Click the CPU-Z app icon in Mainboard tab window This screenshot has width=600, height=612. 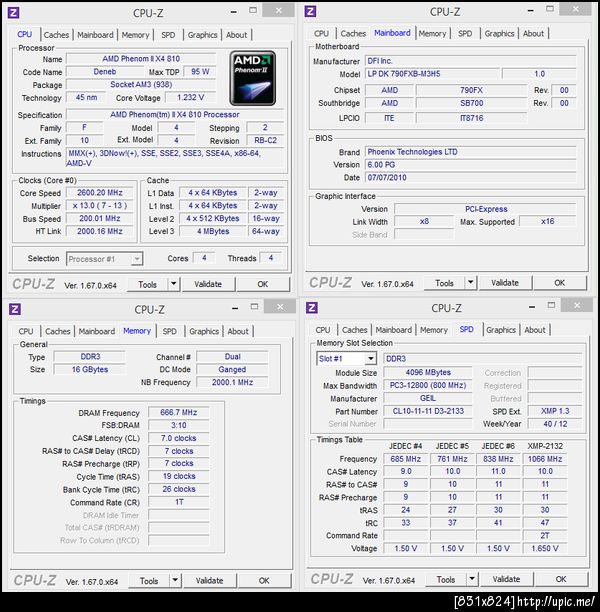pyautogui.click(x=310, y=11)
